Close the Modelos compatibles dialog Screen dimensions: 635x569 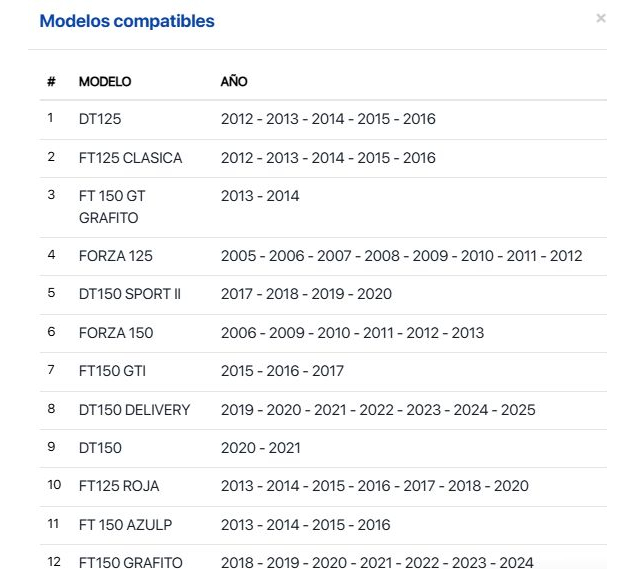[x=600, y=18]
